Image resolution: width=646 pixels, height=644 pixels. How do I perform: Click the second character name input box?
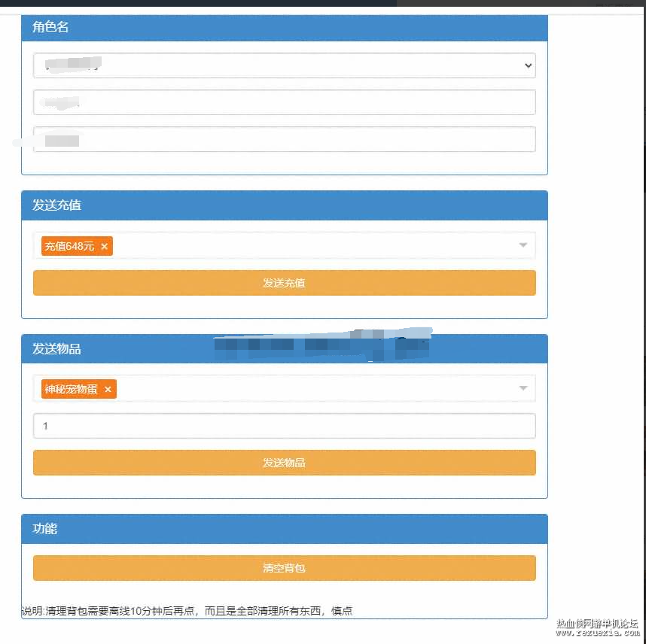click(x=284, y=102)
